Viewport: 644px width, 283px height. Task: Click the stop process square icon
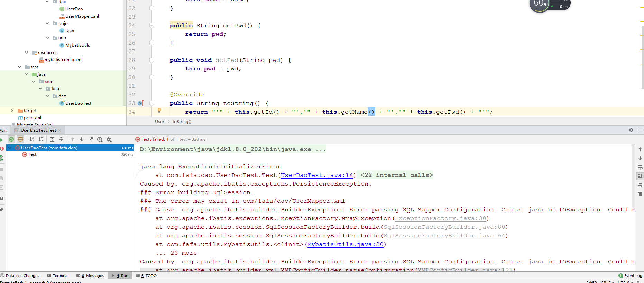(x=1, y=169)
